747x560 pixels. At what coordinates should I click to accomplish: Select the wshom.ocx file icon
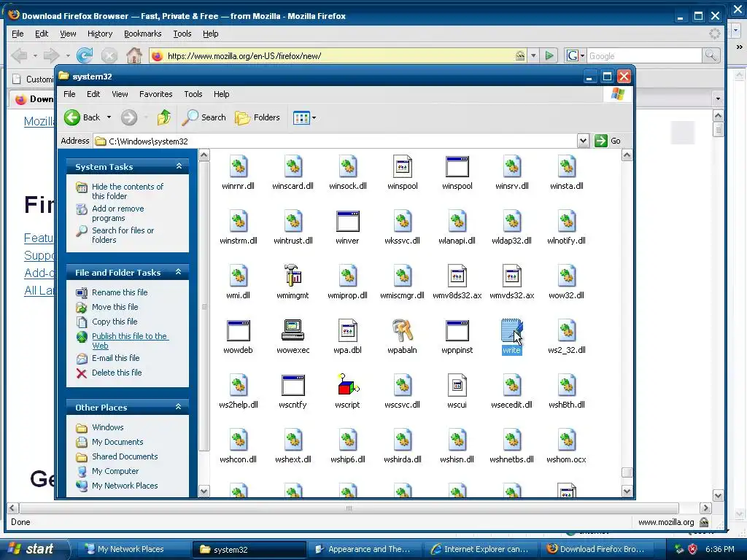566,440
